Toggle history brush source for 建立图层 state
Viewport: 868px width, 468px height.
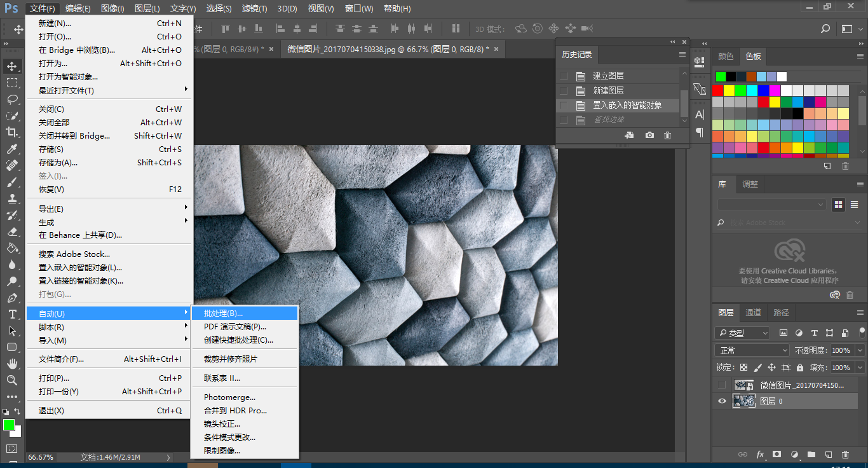[564, 76]
